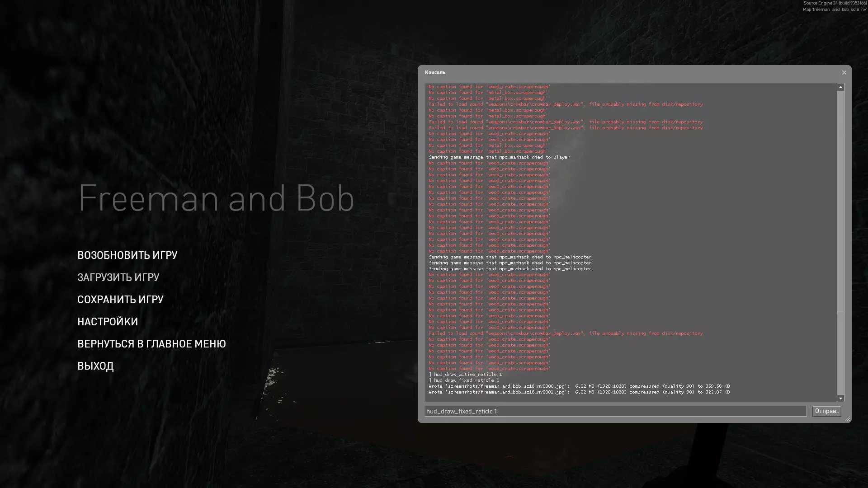868x488 pixels.
Task: Open НАСТРОЙКИ settings menu
Action: 108,322
